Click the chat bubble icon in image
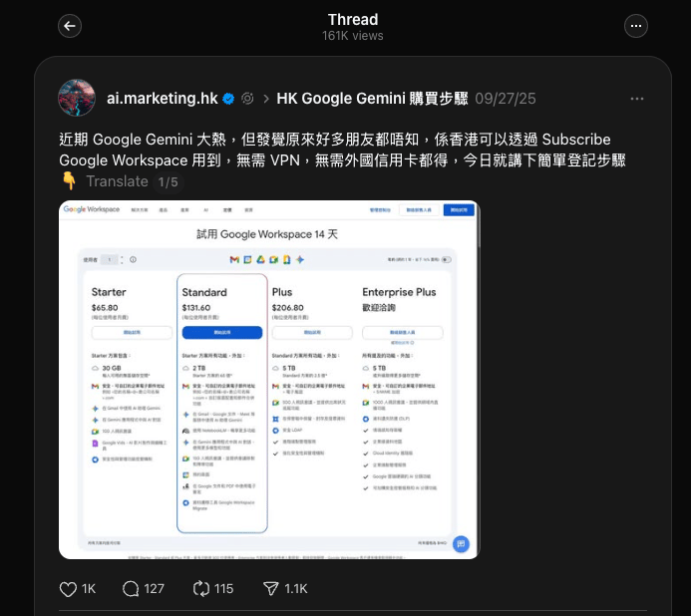This screenshot has height=616, width=691. tap(461, 544)
